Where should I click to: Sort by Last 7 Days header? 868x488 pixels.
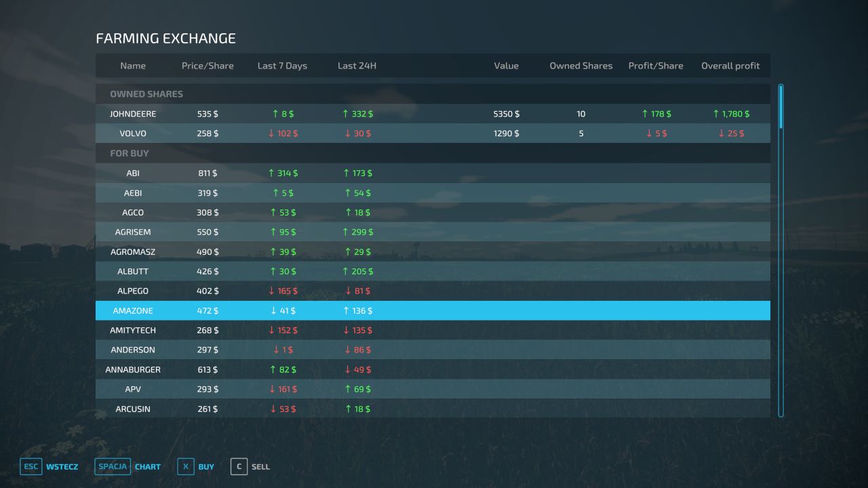tap(282, 66)
